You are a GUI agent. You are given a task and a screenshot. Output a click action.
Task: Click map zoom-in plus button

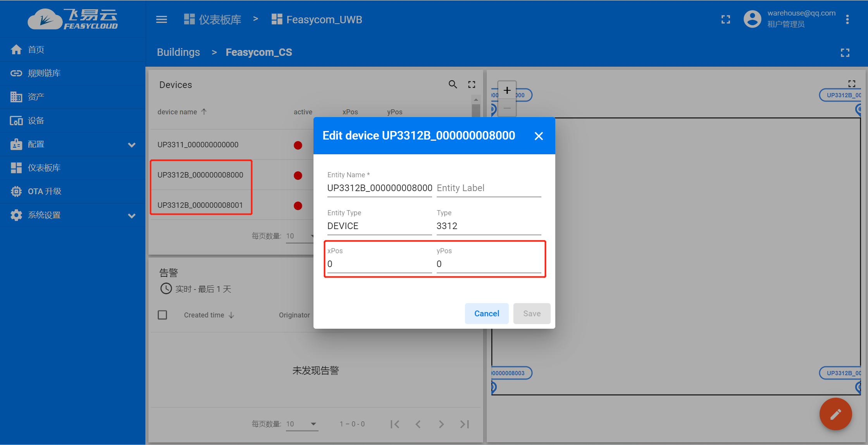pyautogui.click(x=507, y=91)
